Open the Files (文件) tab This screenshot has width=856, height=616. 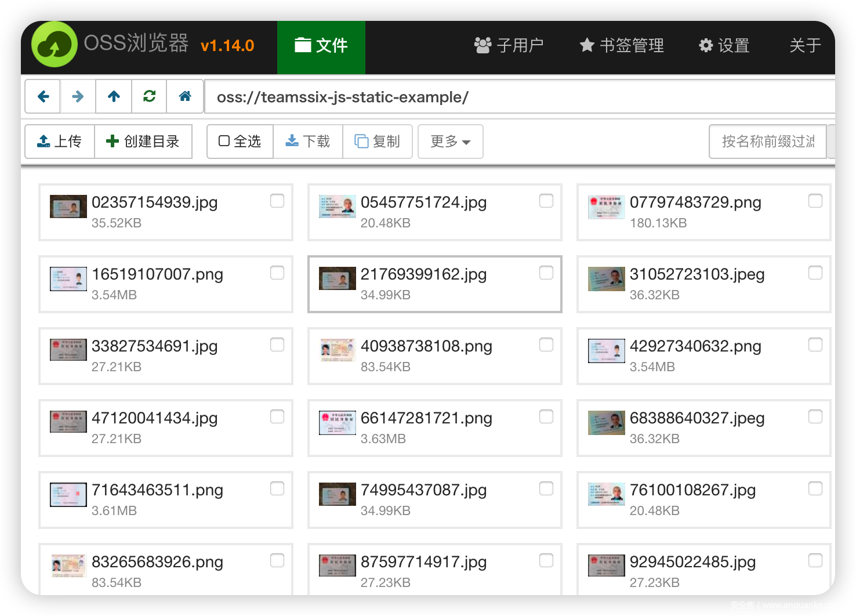[x=321, y=46]
